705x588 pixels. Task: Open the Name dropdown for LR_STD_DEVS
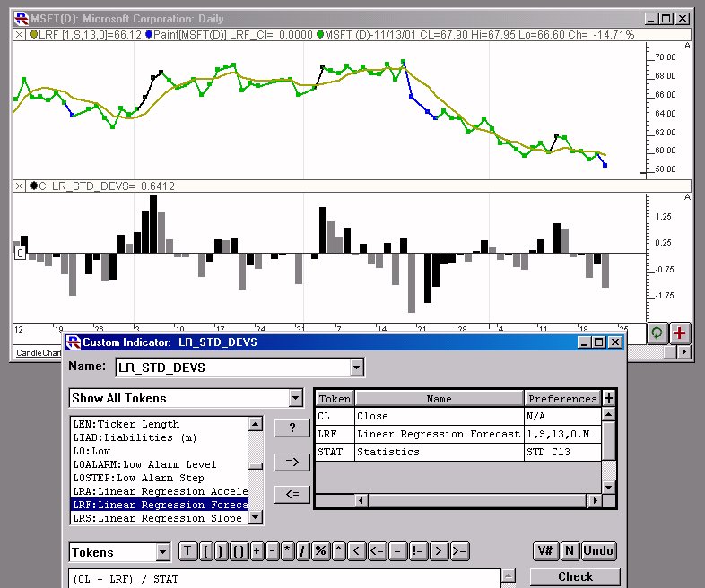pyautogui.click(x=356, y=367)
